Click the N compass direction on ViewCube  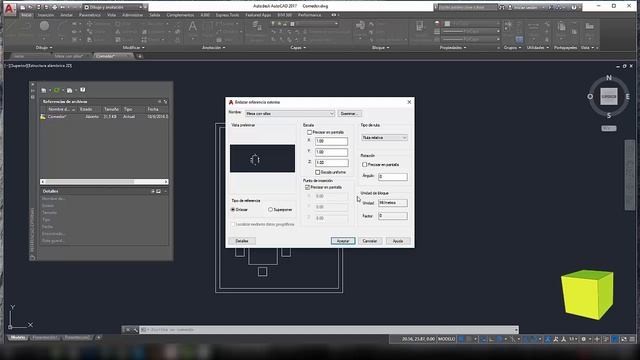(x=609, y=78)
